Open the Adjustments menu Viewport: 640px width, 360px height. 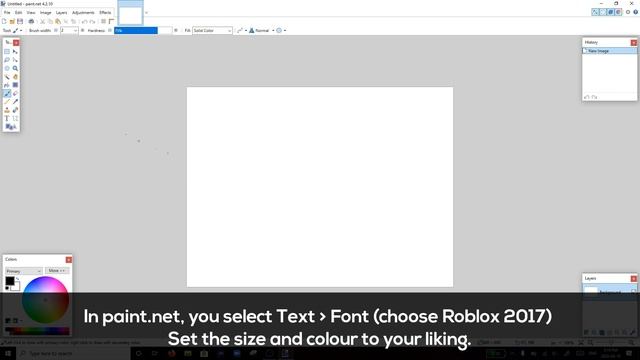click(x=83, y=13)
